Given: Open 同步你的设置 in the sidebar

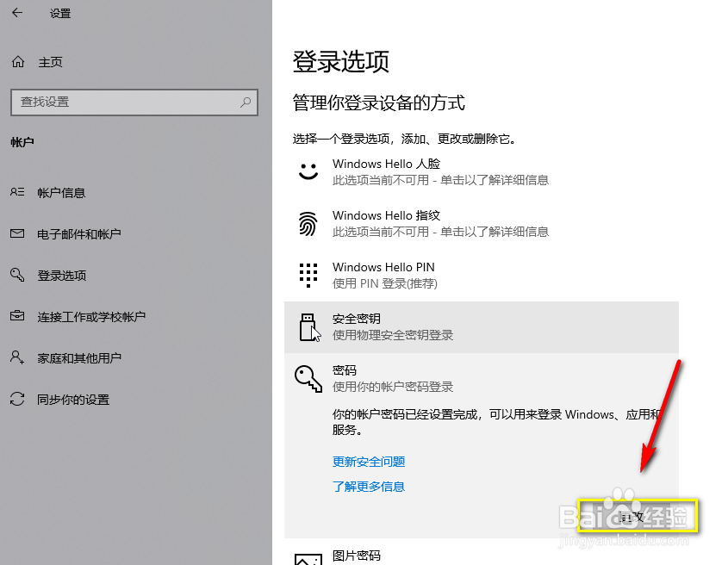Looking at the screenshot, I should click(x=73, y=400).
